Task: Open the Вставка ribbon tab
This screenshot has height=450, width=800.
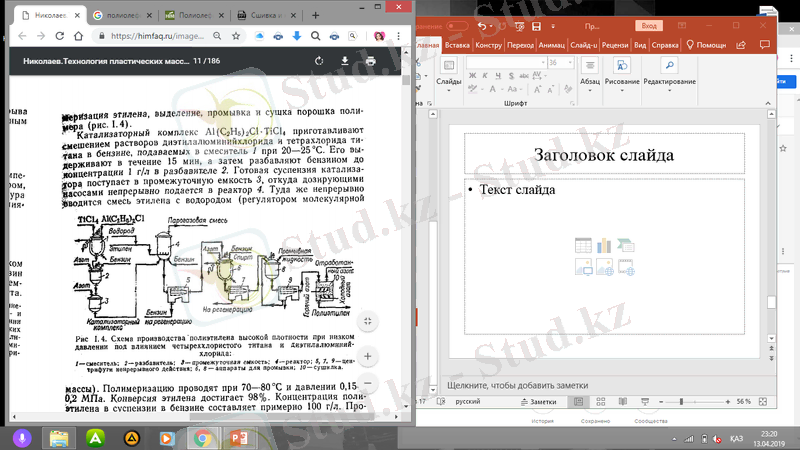Action: click(x=457, y=45)
